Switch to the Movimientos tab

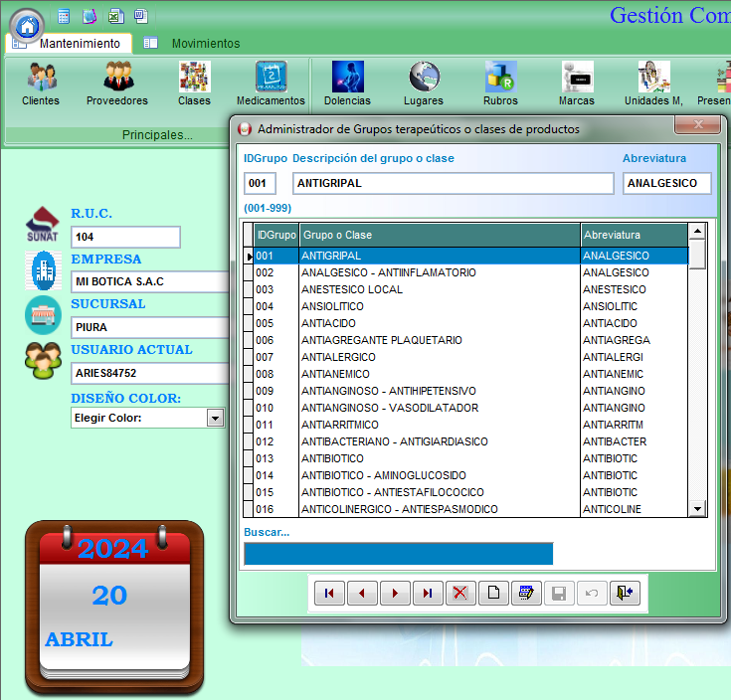point(205,44)
